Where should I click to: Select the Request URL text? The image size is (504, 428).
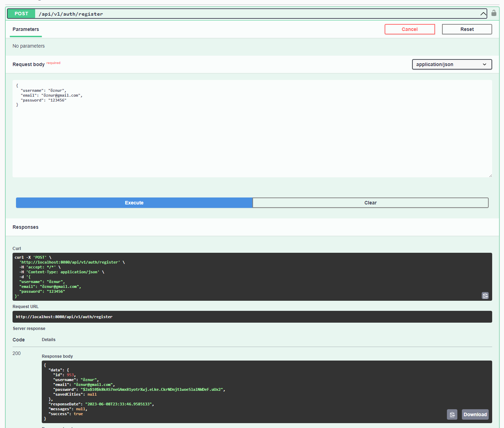click(64, 317)
